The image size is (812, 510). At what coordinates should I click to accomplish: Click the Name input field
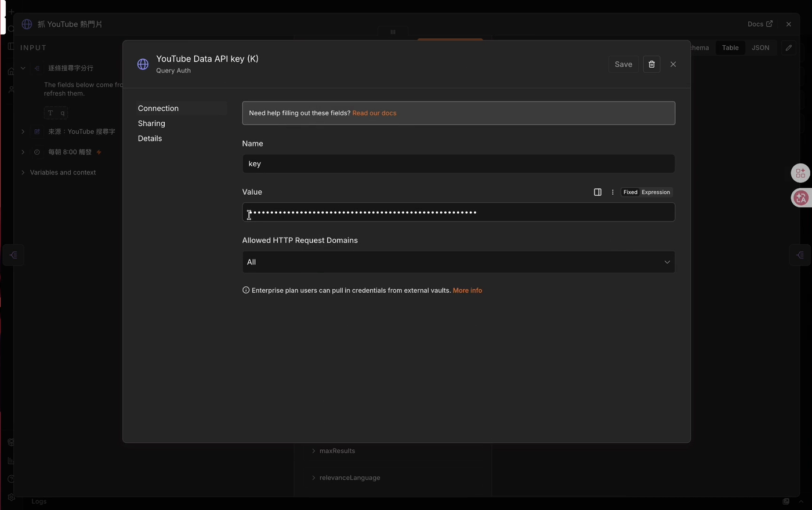point(458,163)
